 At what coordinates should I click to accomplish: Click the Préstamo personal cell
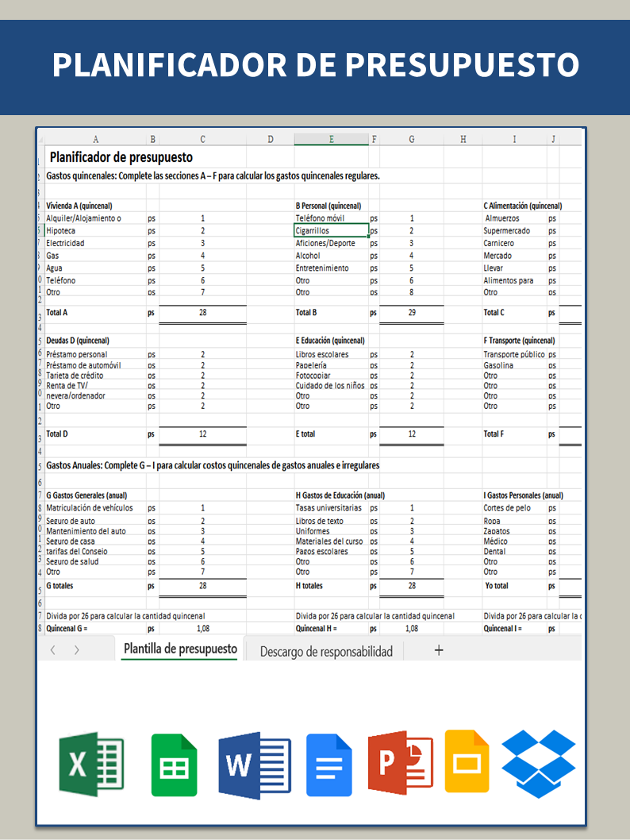[95, 355]
